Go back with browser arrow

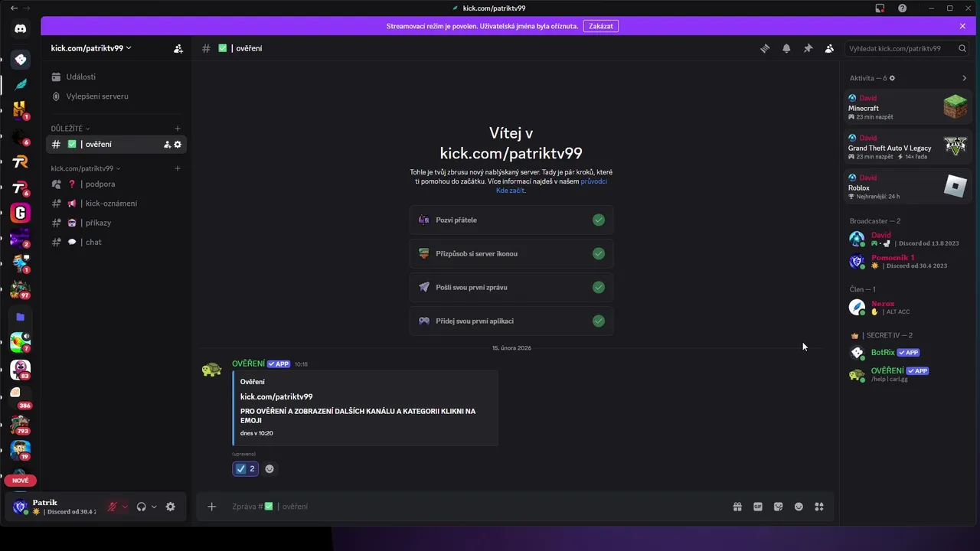(13, 8)
